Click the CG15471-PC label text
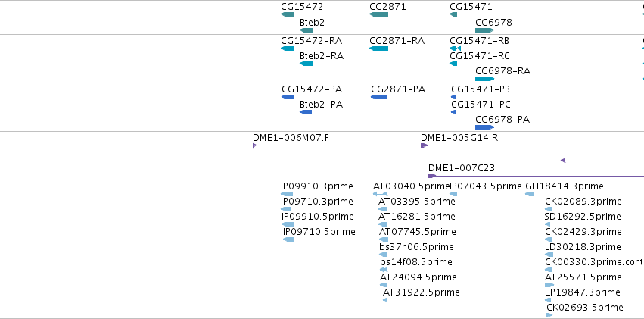644x319 pixels. click(x=481, y=105)
